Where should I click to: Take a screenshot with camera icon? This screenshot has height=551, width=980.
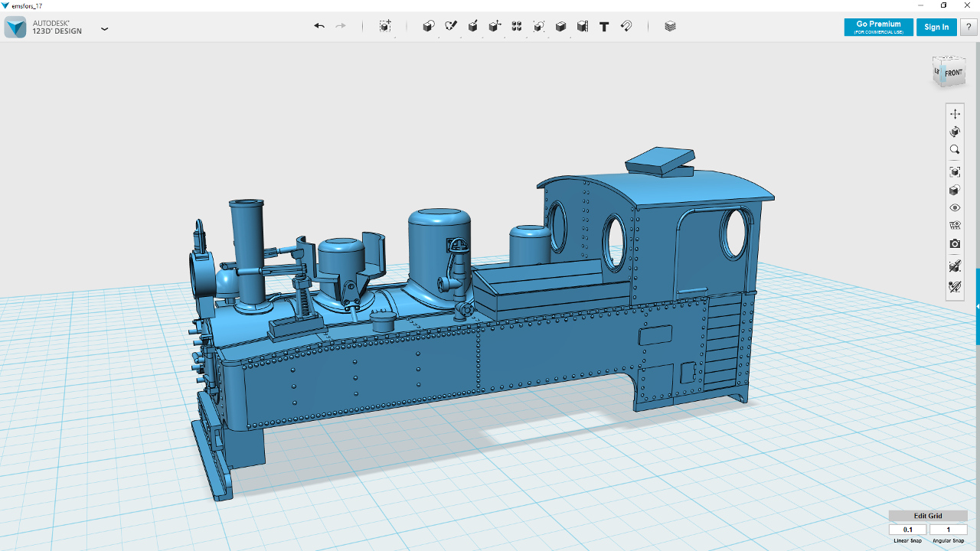tap(955, 244)
